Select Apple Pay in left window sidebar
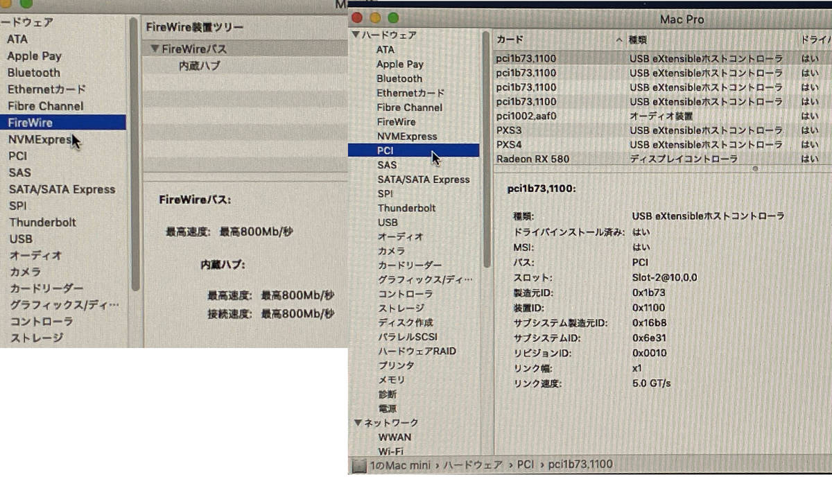This screenshot has width=832, height=504. pos(35,56)
